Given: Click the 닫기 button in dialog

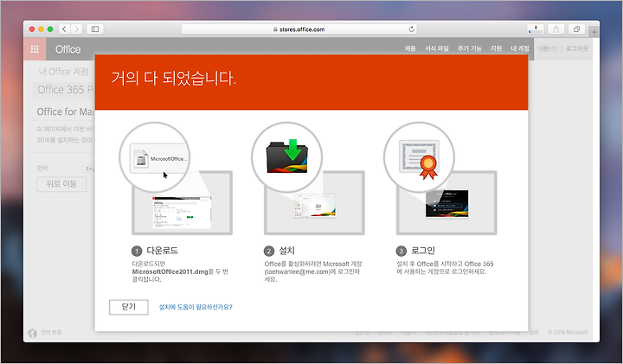Looking at the screenshot, I should pyautogui.click(x=129, y=307).
